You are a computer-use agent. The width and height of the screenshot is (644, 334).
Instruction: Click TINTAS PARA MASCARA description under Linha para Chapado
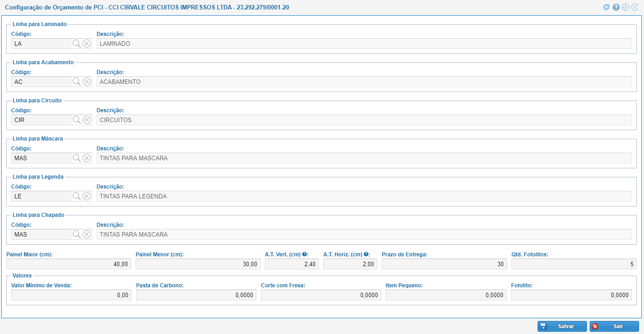[364, 234]
